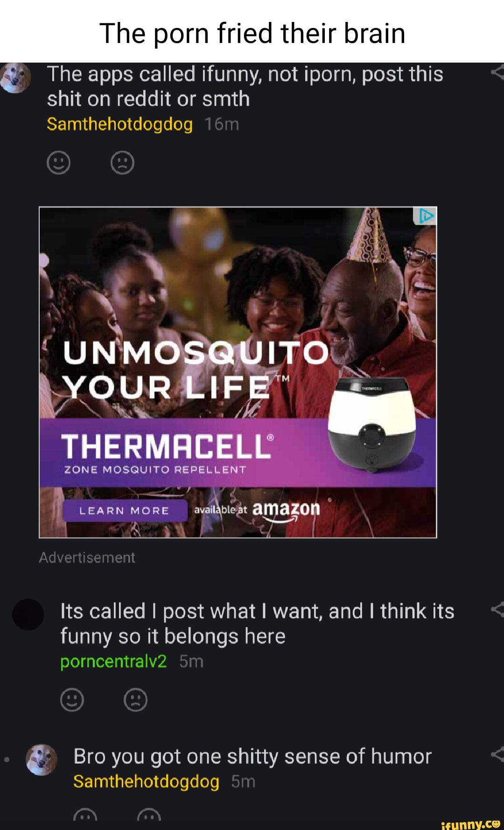The height and width of the screenshot is (830, 504).
Task: Smile-react to porncentralv2's comment
Action: (72, 700)
